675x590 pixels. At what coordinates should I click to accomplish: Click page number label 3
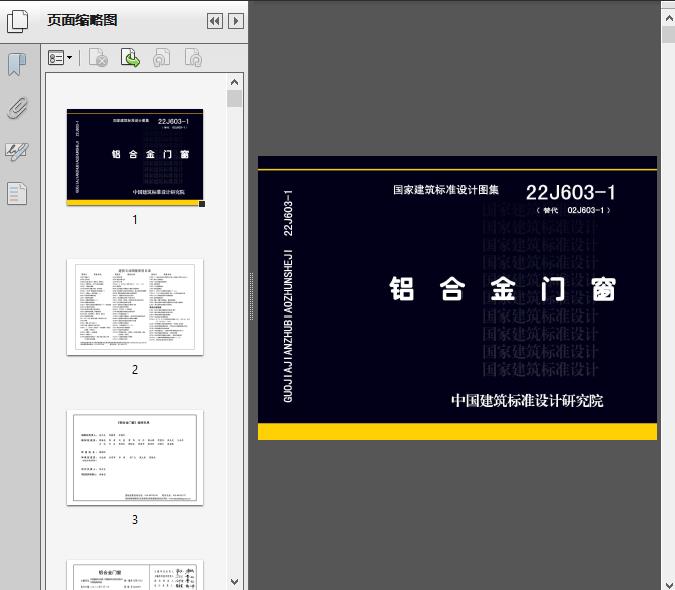[135, 520]
